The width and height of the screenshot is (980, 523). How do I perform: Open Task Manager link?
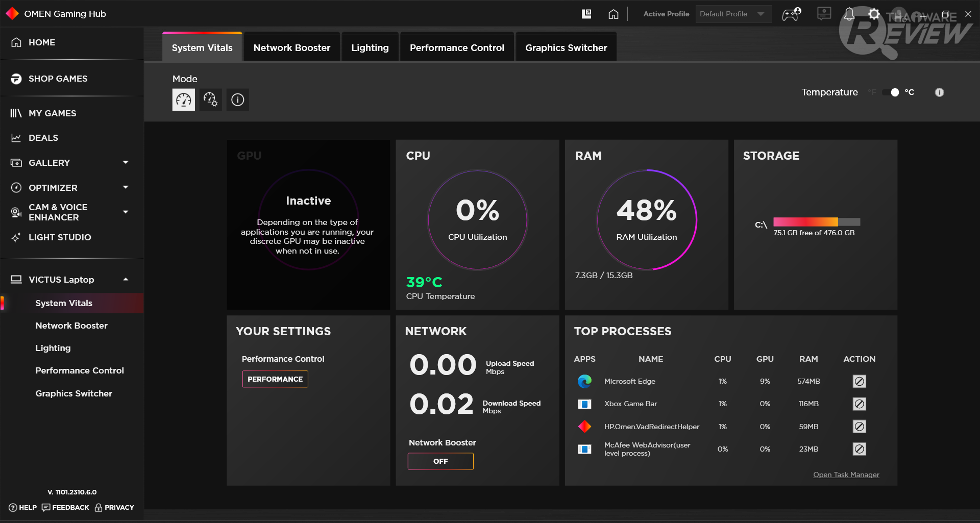(x=846, y=475)
